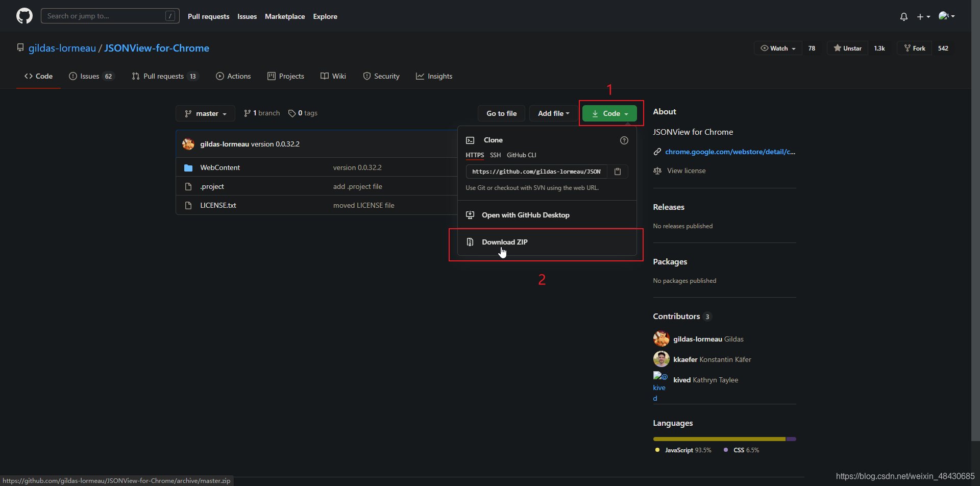Open the 'moved LICENSE file' commit
Viewport: 980px width, 486px height.
pos(364,205)
